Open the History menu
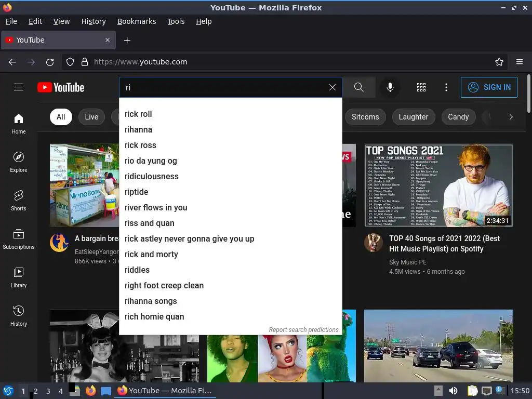Image resolution: width=532 pixels, height=399 pixels. (x=94, y=21)
